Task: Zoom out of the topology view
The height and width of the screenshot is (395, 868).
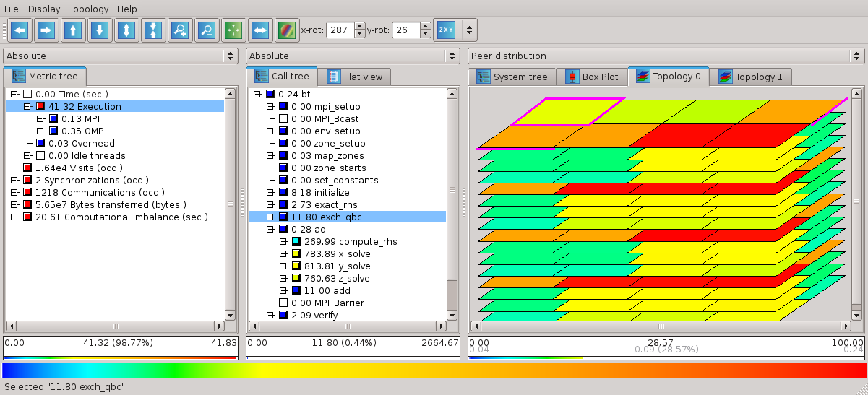Action: tap(206, 30)
